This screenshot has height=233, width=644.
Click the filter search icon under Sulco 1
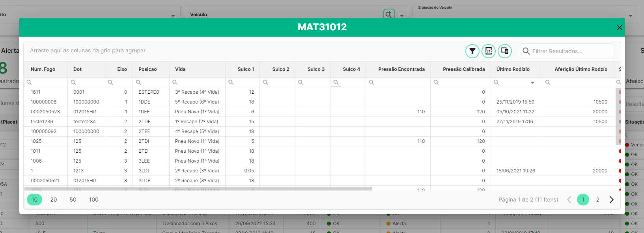pos(231,82)
